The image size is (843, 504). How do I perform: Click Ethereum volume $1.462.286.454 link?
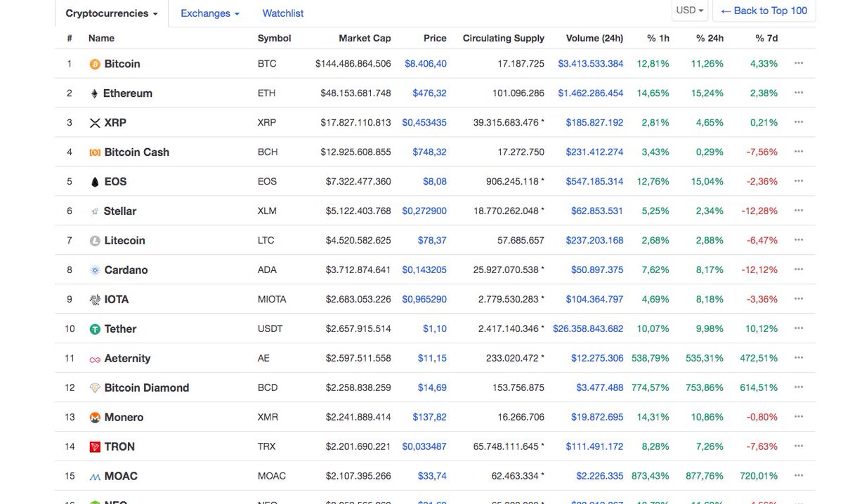591,93
